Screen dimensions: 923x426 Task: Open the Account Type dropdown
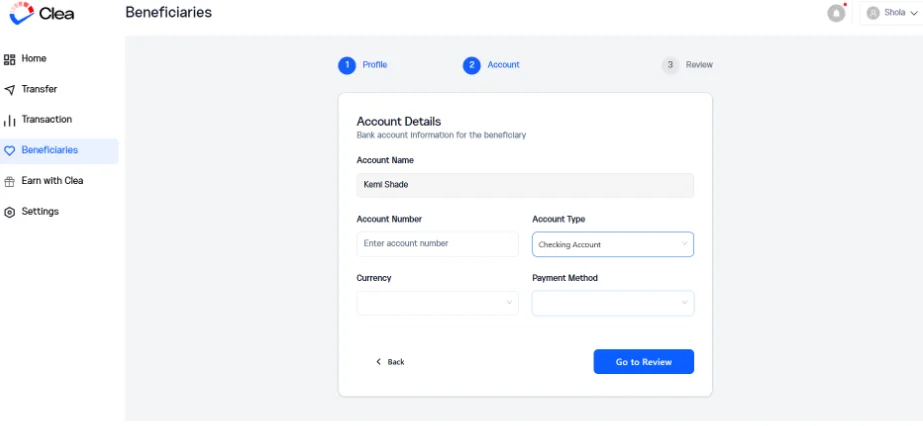tap(613, 244)
